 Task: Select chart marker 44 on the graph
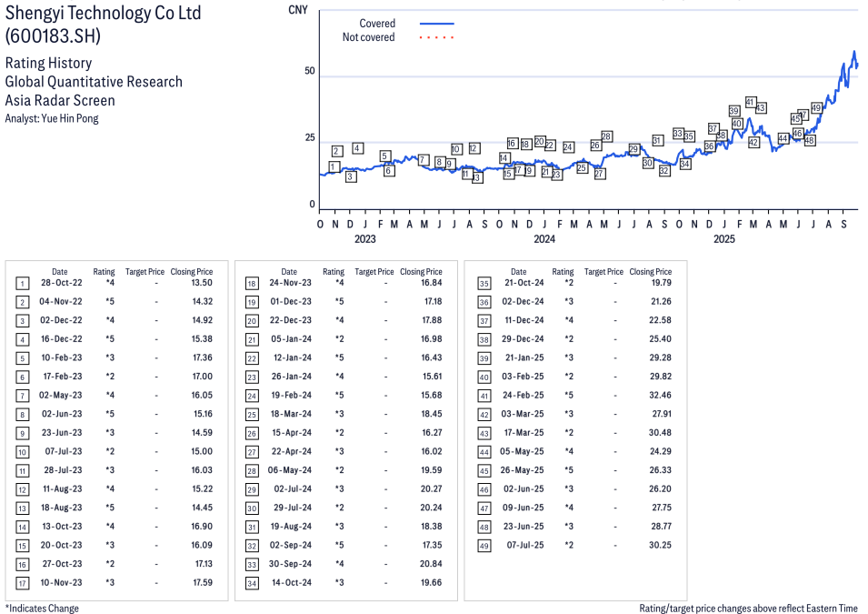coord(783,138)
